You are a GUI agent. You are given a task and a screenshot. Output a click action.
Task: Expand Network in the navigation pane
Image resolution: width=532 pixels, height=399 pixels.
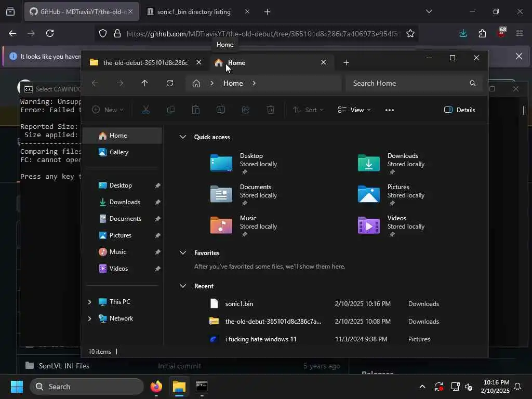click(89, 318)
